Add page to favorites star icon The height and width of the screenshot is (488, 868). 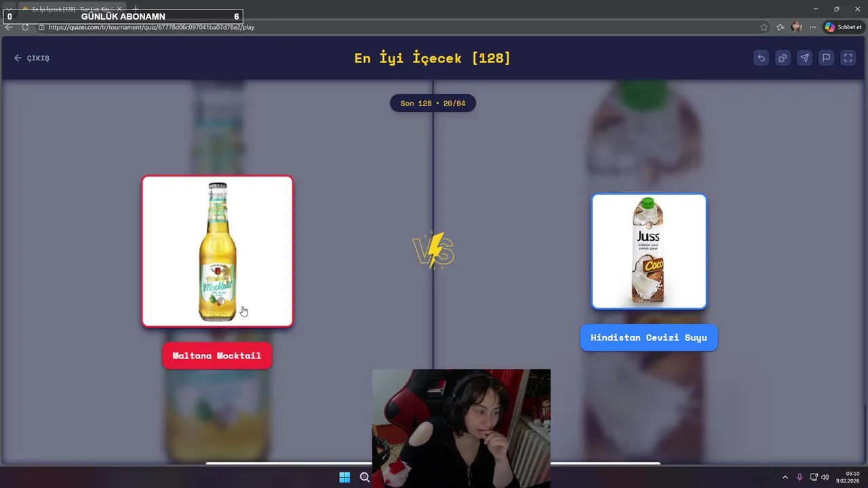pos(764,27)
